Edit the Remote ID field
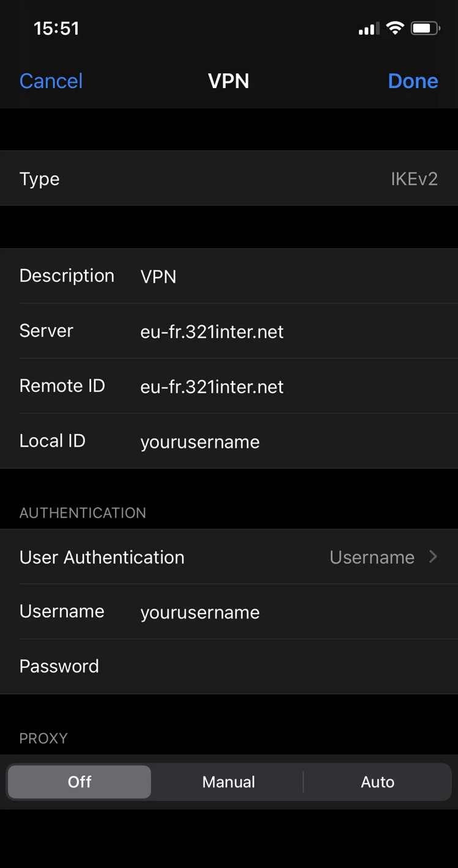 [294, 387]
